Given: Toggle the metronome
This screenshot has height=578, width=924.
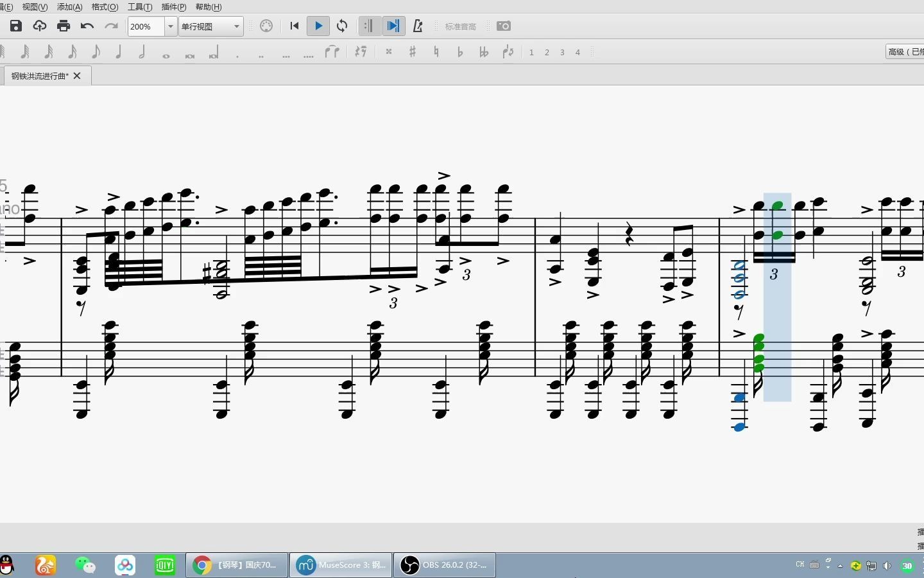Looking at the screenshot, I should (418, 26).
